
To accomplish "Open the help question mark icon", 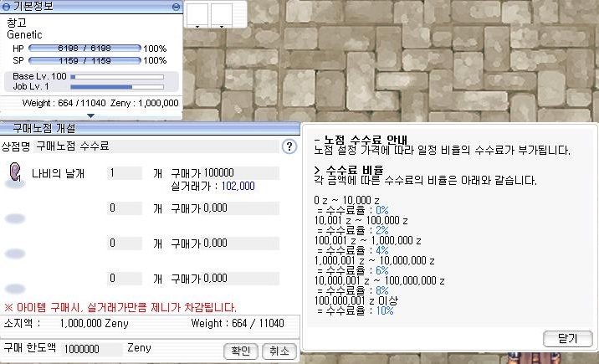I will [289, 146].
